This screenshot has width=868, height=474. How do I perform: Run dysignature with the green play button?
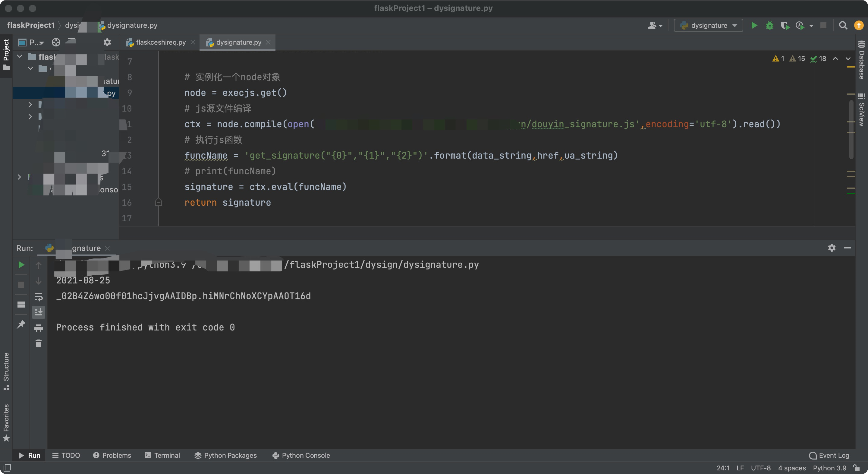(x=754, y=25)
